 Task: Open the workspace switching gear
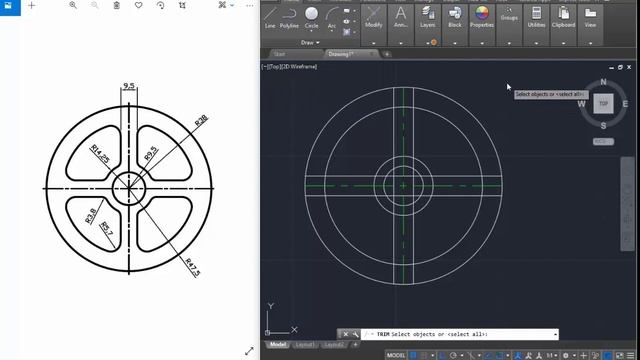click(566, 356)
